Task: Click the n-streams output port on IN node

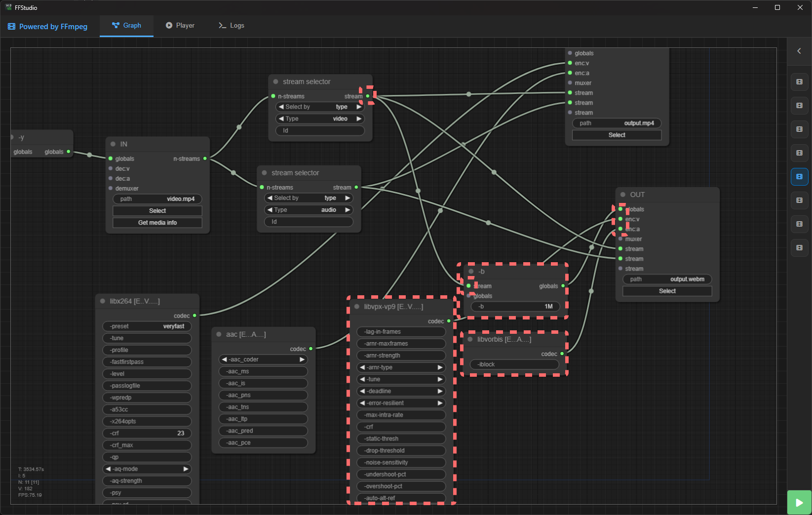Action: (x=205, y=158)
